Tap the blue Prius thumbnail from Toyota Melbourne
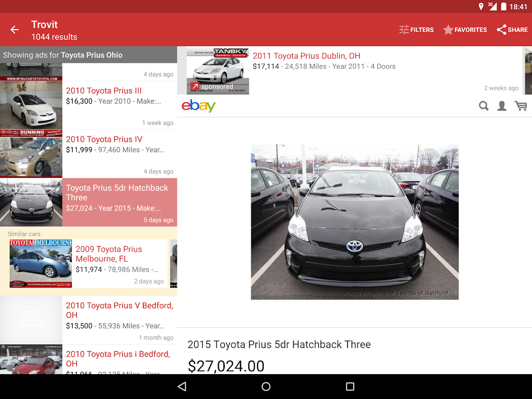Image resolution: width=532 pixels, height=399 pixels. (x=41, y=263)
